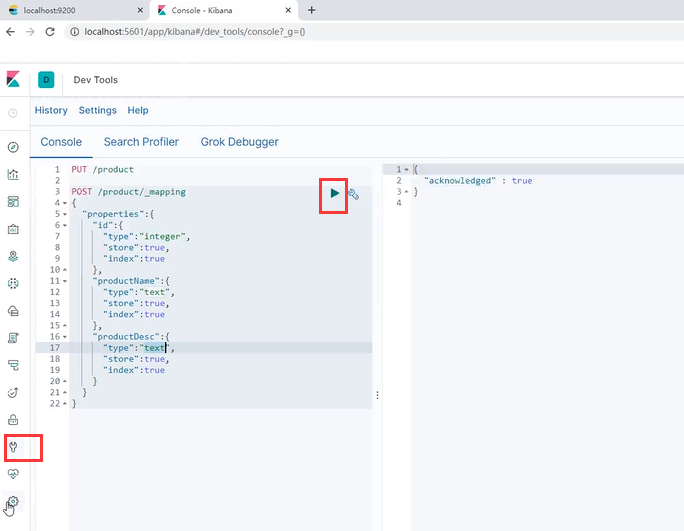
Task: Open Canvas icon in sidebar
Action: point(13,229)
